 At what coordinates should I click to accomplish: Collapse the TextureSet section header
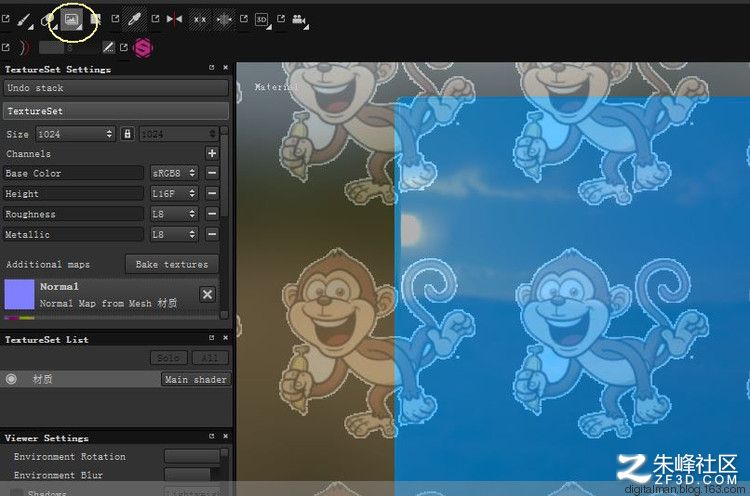coord(116,111)
